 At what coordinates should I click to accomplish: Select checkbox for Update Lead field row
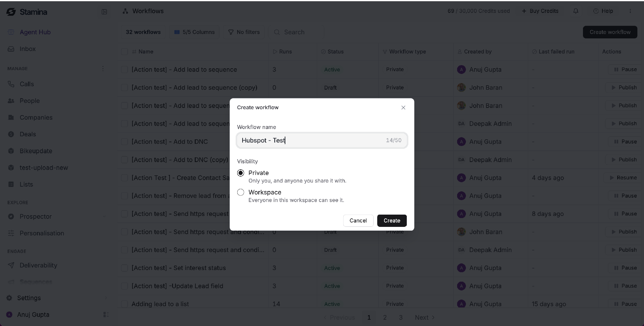pos(125,286)
